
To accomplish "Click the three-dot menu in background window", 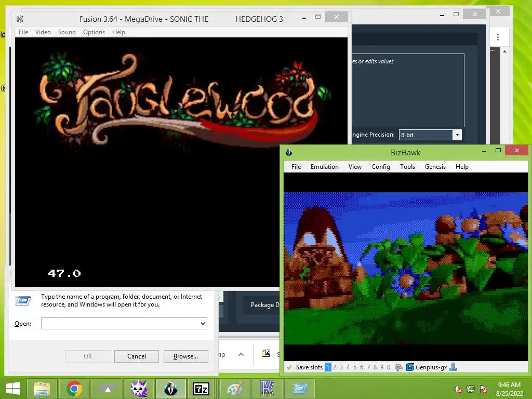I will (498, 37).
